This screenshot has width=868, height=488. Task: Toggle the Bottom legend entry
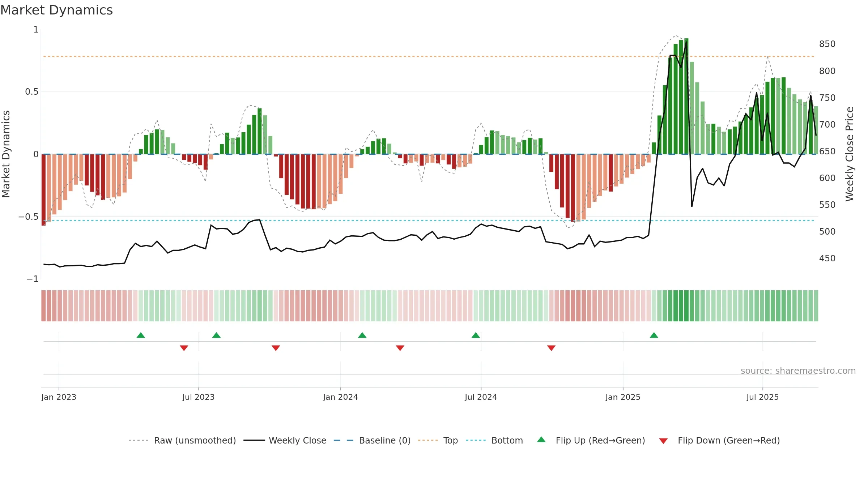click(x=494, y=440)
